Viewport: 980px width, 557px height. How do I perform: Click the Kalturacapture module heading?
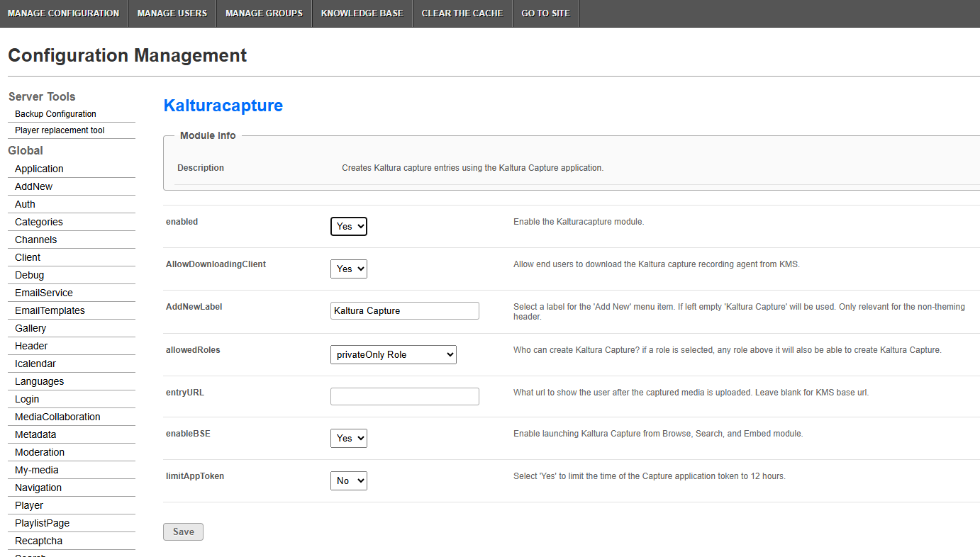coord(223,106)
